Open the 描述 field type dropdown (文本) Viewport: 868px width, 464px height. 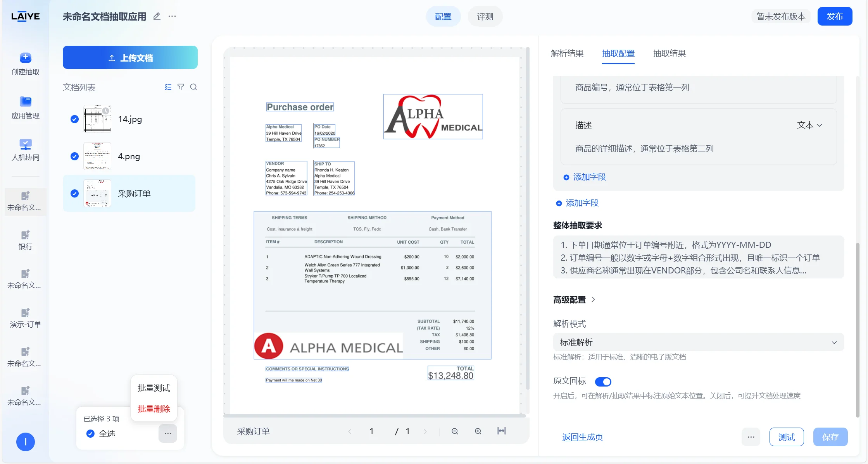point(809,125)
